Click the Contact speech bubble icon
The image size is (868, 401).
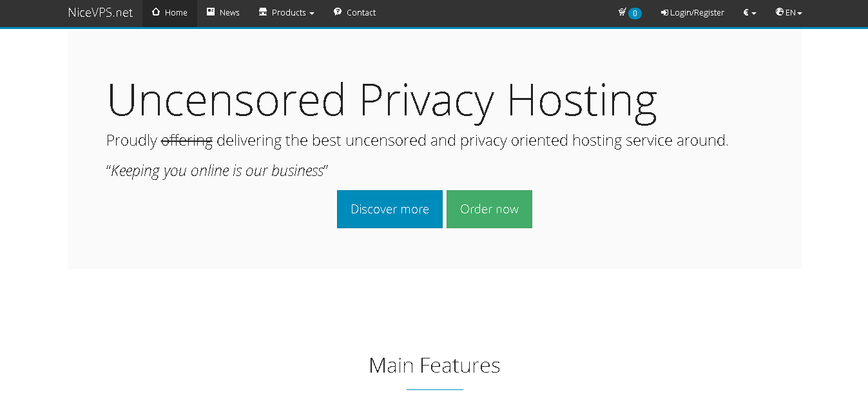pyautogui.click(x=338, y=12)
